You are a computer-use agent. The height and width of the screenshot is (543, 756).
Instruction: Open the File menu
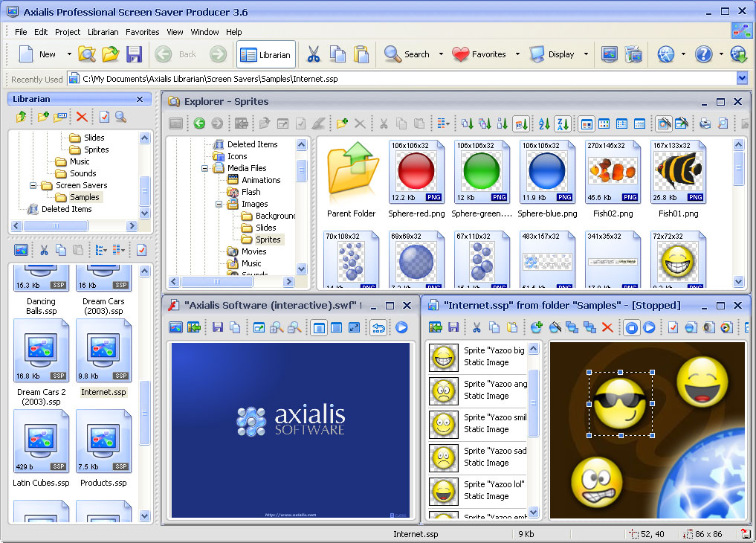coord(21,32)
